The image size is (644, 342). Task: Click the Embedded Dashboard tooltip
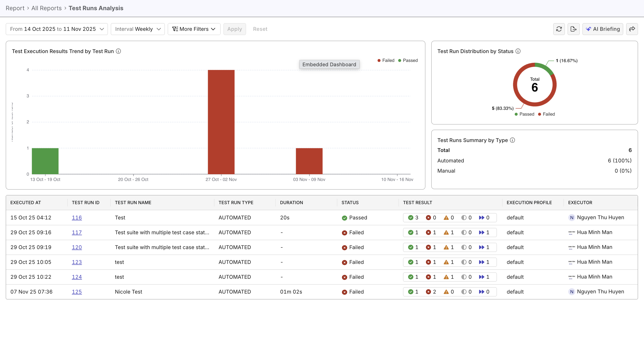329,64
